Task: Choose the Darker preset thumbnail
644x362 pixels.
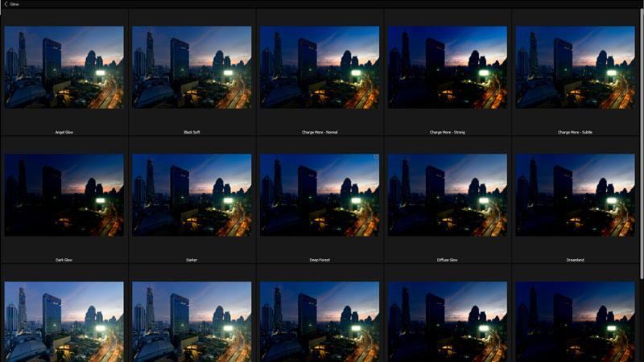Action: (x=192, y=195)
